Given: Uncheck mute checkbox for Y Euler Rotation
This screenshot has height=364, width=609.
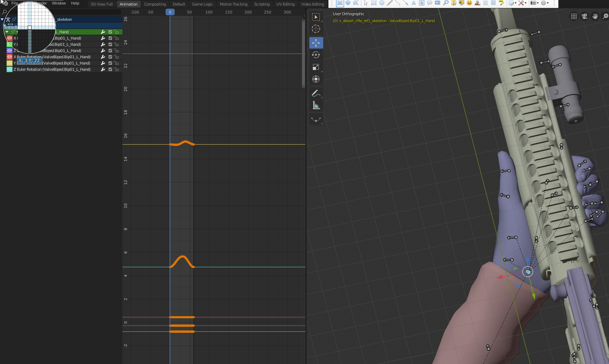Looking at the screenshot, I should (x=110, y=63).
